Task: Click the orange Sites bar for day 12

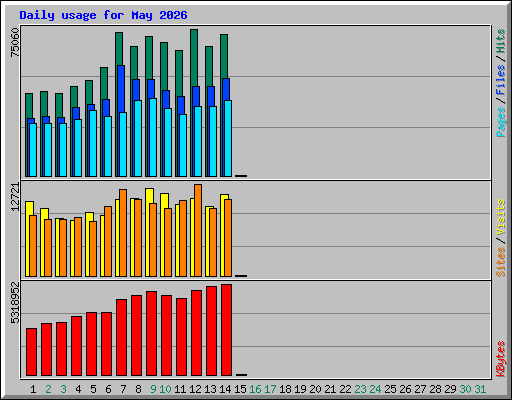Action: [198, 230]
